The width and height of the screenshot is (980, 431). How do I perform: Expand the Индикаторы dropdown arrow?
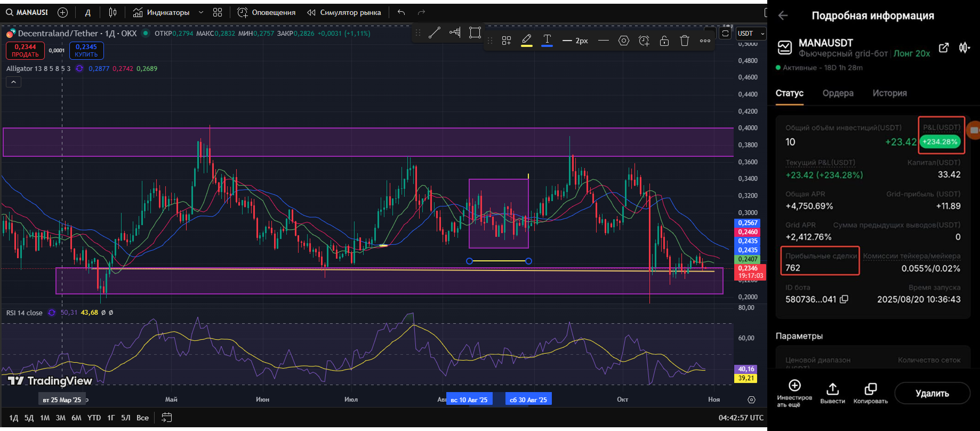click(201, 12)
